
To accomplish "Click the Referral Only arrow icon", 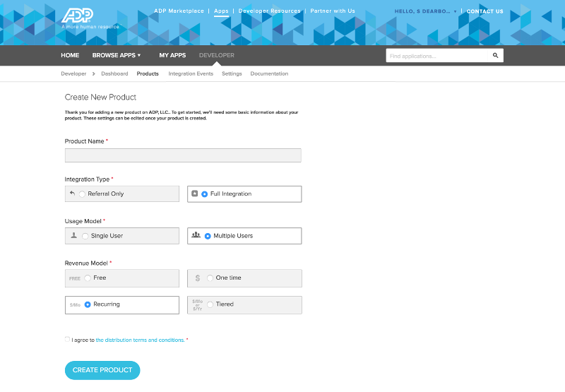I will click(73, 193).
